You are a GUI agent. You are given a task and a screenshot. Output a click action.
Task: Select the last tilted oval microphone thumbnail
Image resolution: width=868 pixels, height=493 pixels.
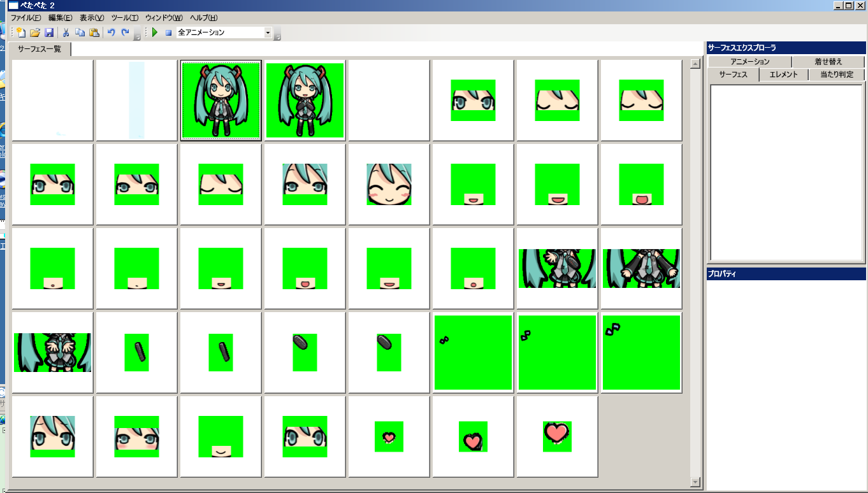coord(389,352)
